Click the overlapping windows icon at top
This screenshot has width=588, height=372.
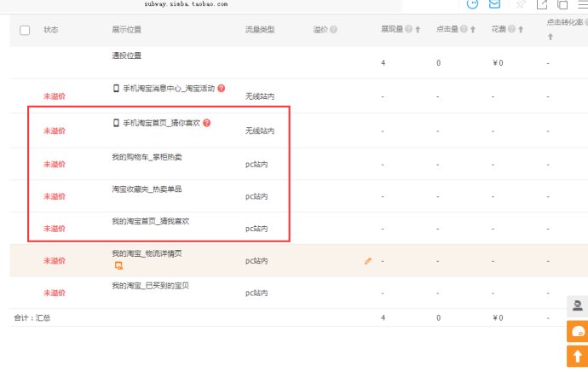562,4
